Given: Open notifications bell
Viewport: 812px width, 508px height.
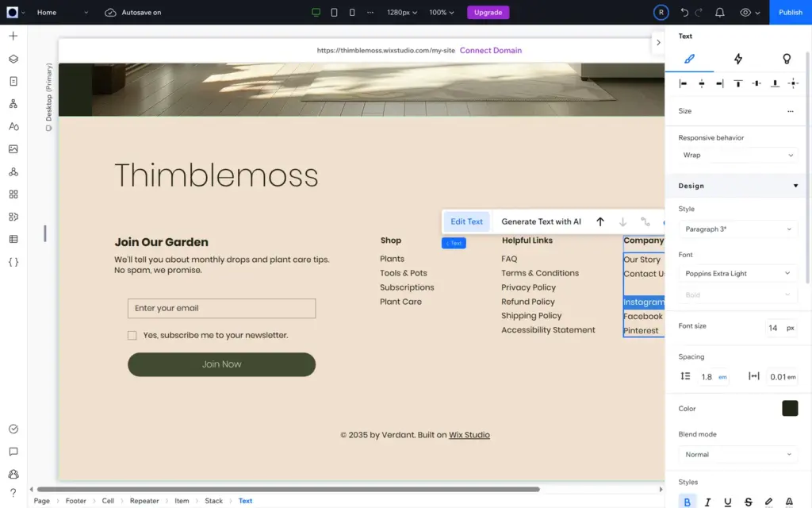Looking at the screenshot, I should (720, 13).
